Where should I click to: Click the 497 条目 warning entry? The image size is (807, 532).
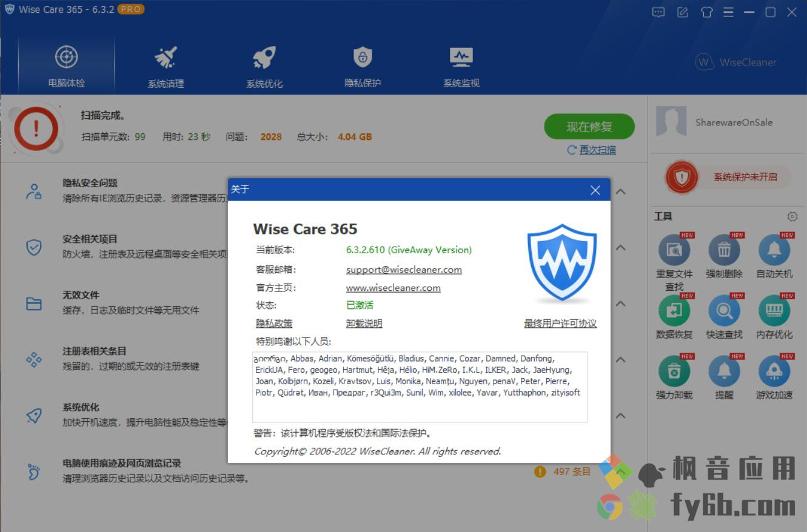(563, 471)
